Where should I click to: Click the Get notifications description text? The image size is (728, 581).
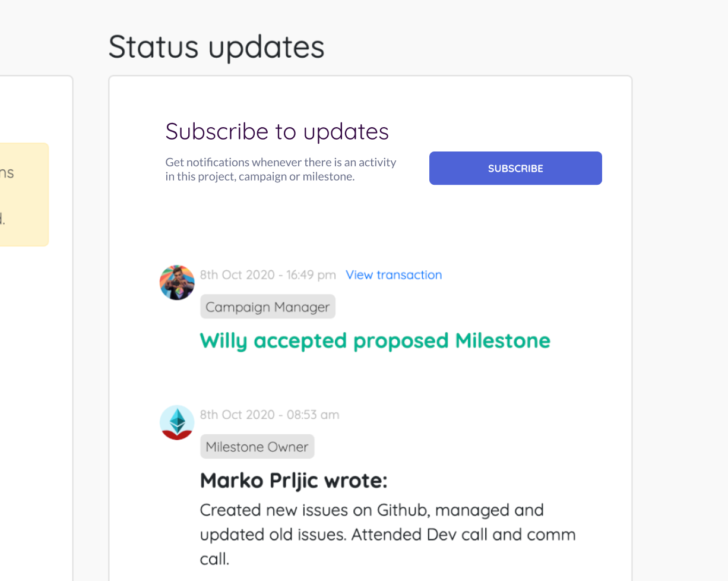coord(281,169)
